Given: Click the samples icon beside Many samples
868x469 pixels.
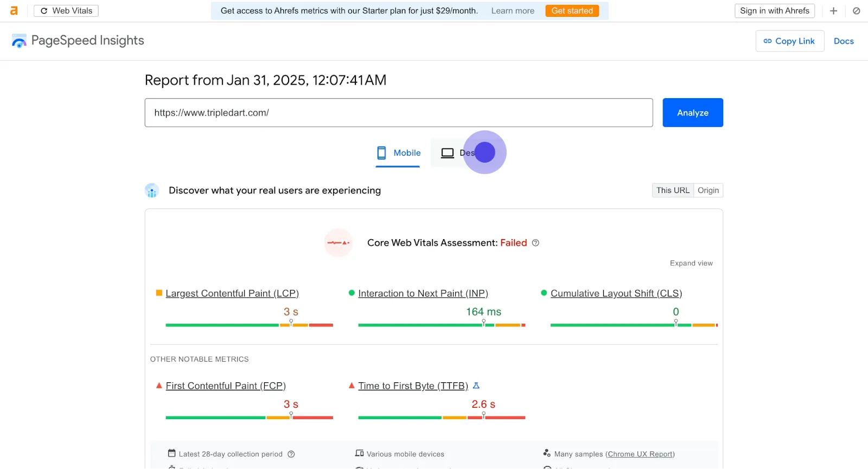Looking at the screenshot, I should tap(547, 453).
